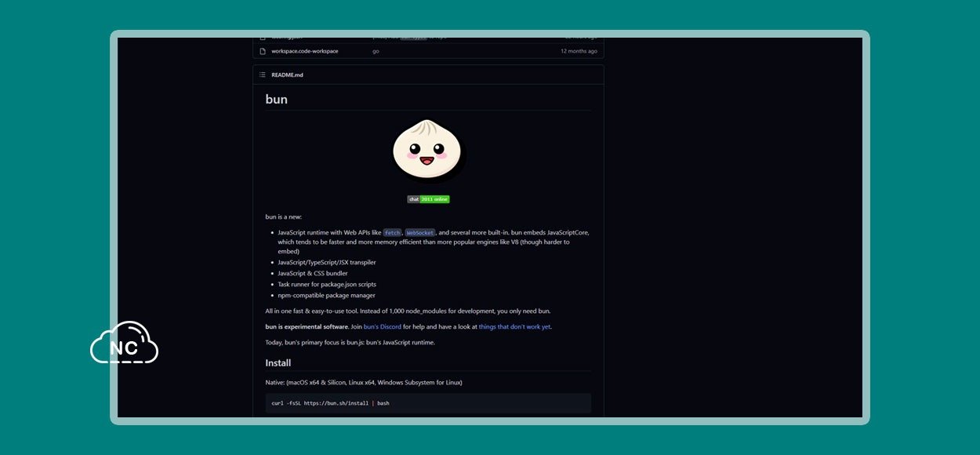Screen dimensions: 980x455
Task: Click "JavaScript/TypeScript/JSX transpiler" bullet text
Action: [327, 262]
